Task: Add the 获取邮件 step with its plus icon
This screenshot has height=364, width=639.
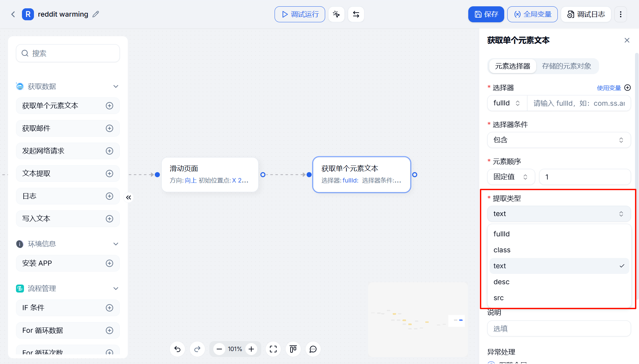Action: (109, 128)
